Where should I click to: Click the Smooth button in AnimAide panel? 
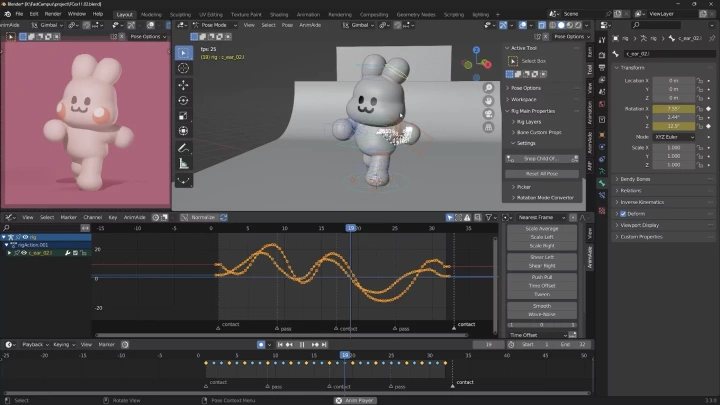tap(542, 306)
